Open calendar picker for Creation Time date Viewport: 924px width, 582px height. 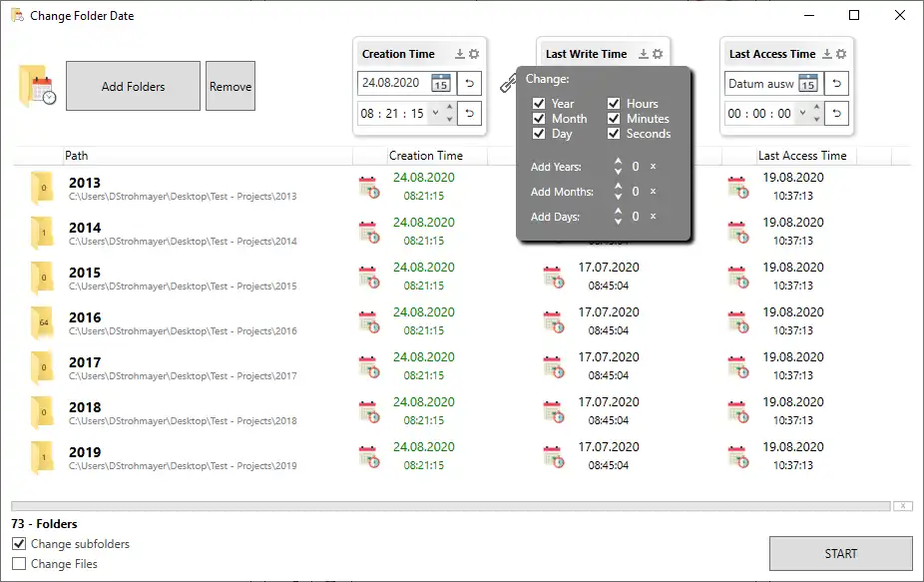[441, 83]
